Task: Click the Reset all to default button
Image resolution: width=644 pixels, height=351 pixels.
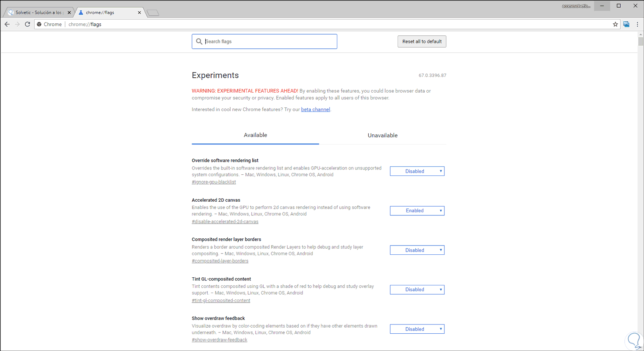Action: (x=422, y=41)
